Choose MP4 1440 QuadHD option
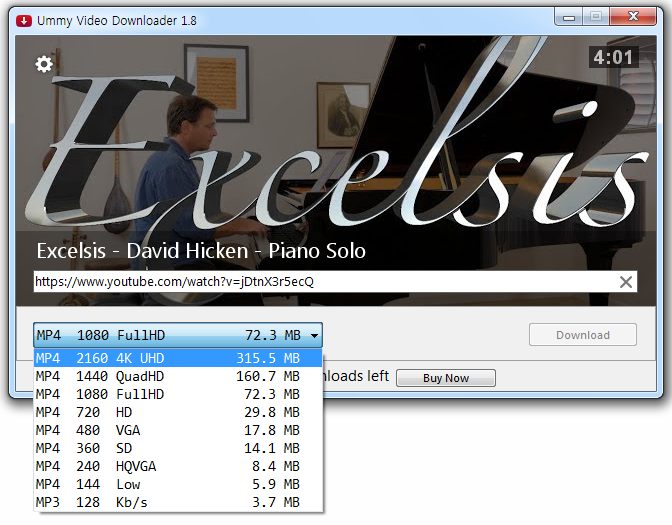Screen dimensions: 672x525 [178, 376]
